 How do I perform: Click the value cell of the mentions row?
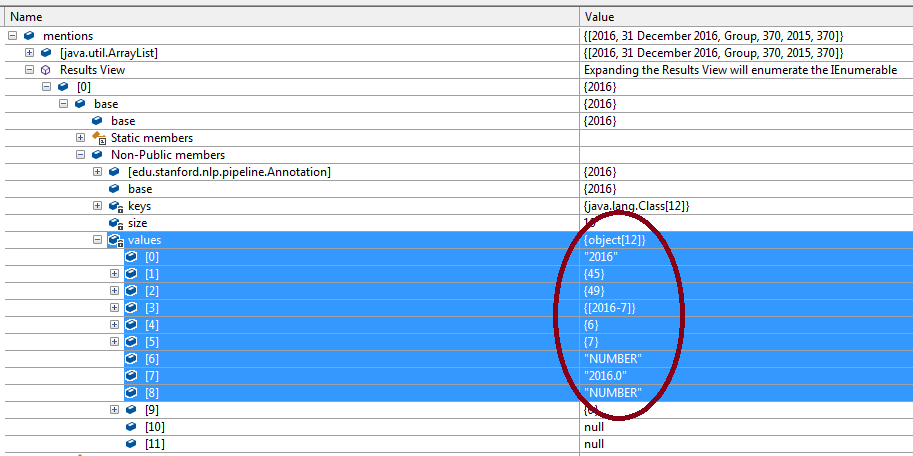click(x=714, y=36)
